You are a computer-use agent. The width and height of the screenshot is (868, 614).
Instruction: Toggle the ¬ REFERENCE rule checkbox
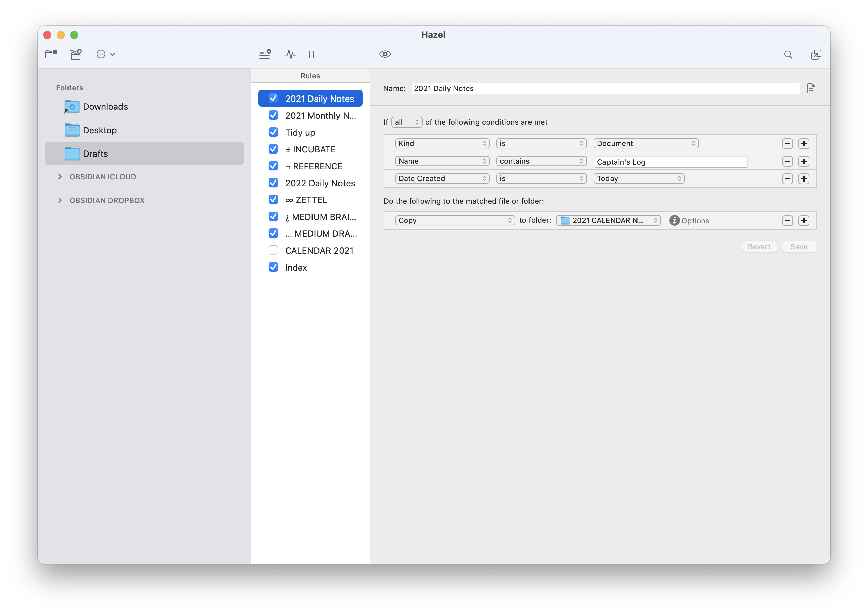point(273,166)
